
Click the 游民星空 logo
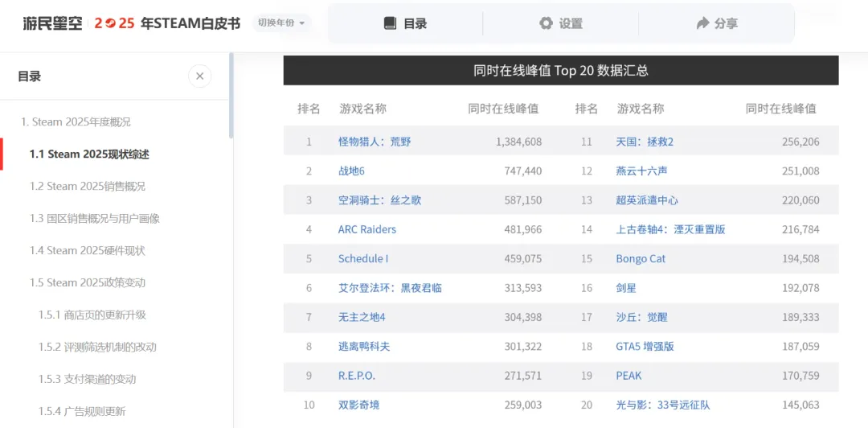tap(52, 23)
